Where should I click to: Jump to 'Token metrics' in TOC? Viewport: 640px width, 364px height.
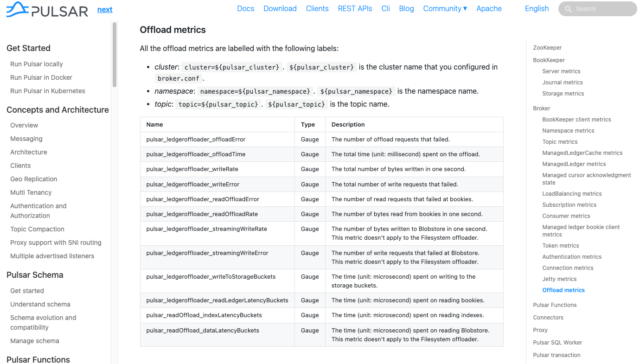pyautogui.click(x=561, y=246)
